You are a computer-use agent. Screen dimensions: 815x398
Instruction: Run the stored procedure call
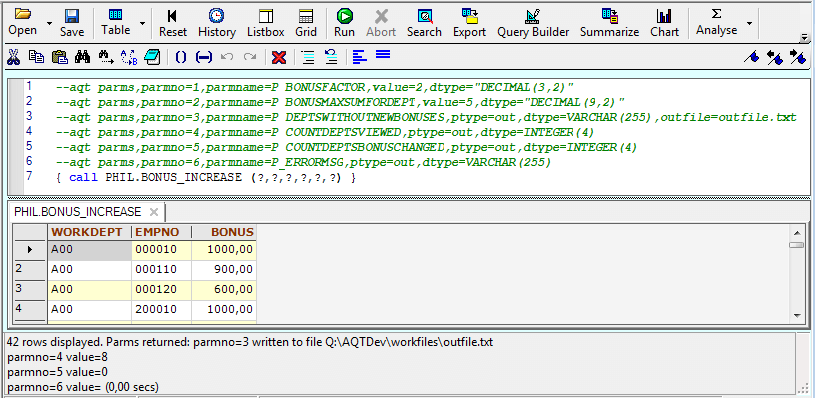coord(344,23)
